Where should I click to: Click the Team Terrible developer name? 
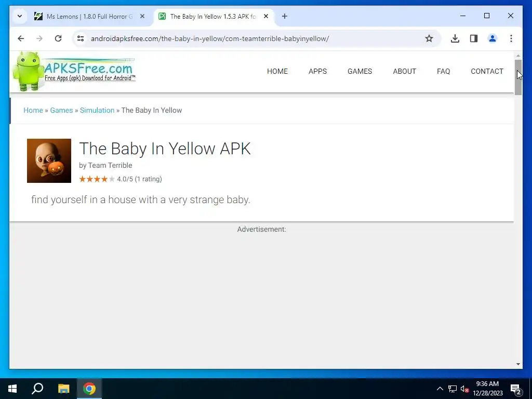pos(110,165)
